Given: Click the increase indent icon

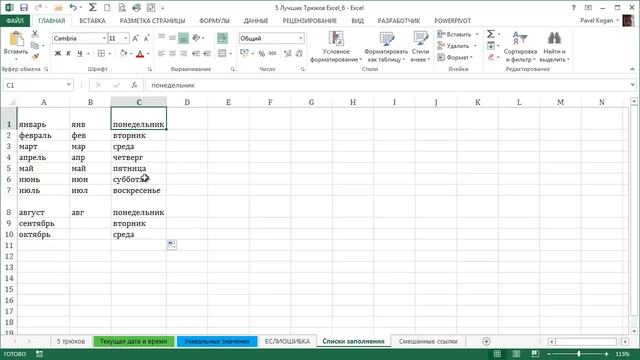Looking at the screenshot, I should coord(207,53).
